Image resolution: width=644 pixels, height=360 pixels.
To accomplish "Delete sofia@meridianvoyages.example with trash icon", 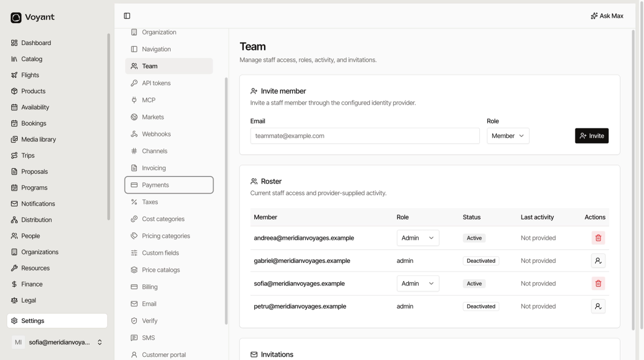I will point(598,283).
